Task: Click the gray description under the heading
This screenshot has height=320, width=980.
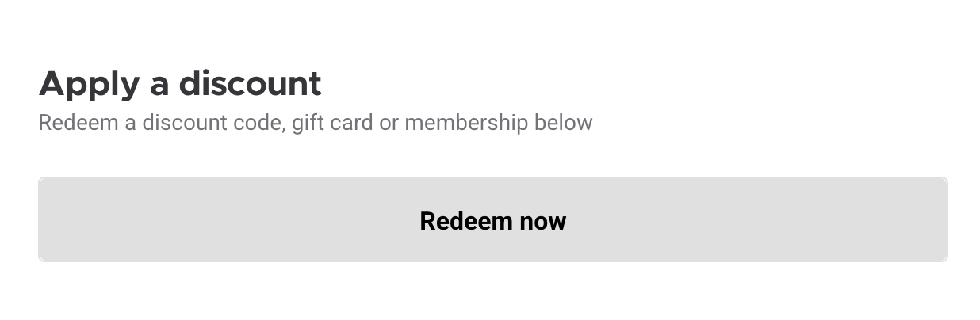Action: point(315,123)
